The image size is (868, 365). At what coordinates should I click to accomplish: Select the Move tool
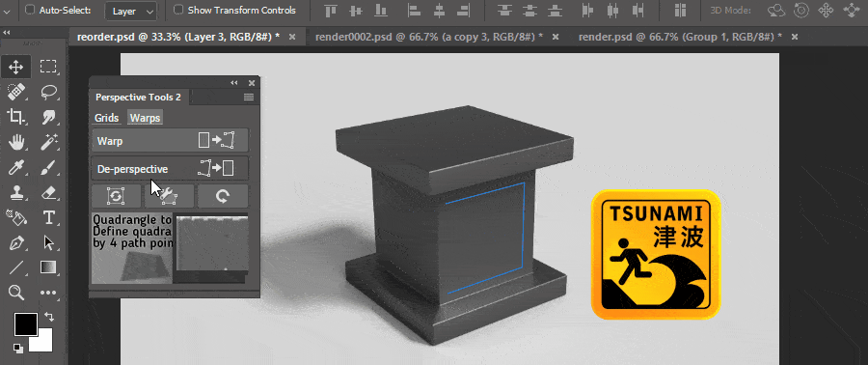pos(16,67)
